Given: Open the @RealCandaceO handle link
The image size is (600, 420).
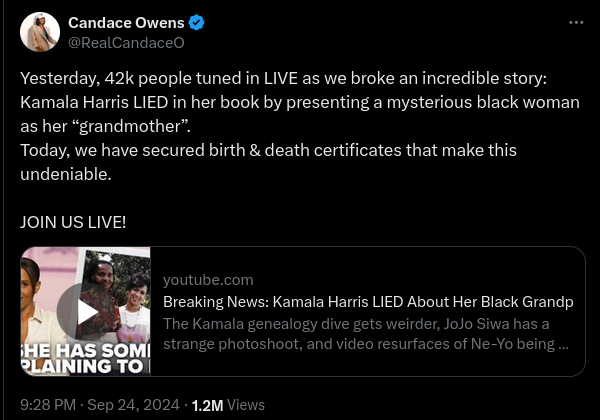Looking at the screenshot, I should tap(125, 43).
